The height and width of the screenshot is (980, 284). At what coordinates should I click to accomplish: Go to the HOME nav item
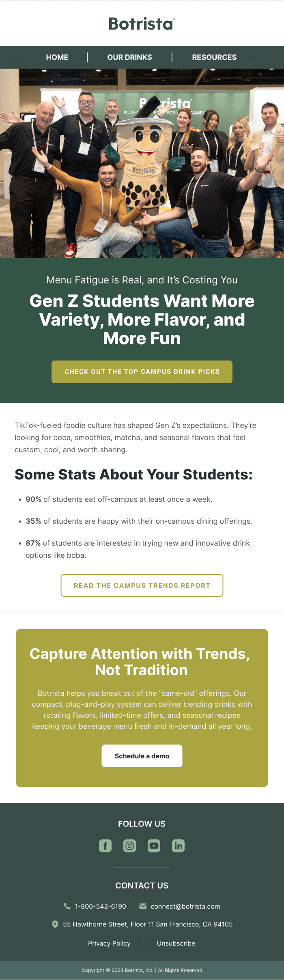tap(57, 57)
